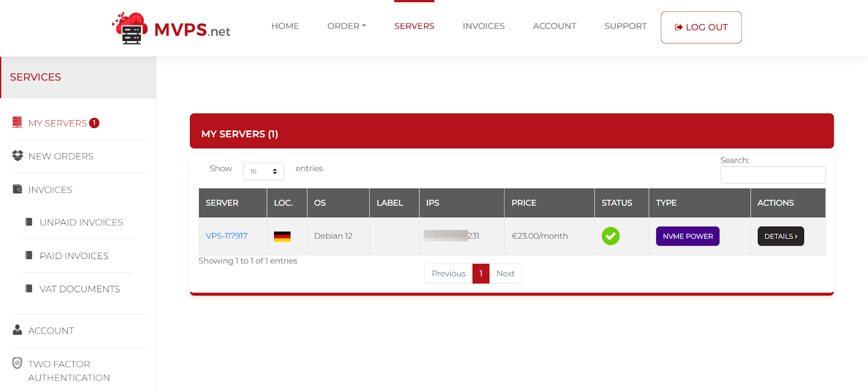Open Paid Invoices in the sidebar
The width and height of the screenshot is (868, 390).
pyautogui.click(x=74, y=256)
